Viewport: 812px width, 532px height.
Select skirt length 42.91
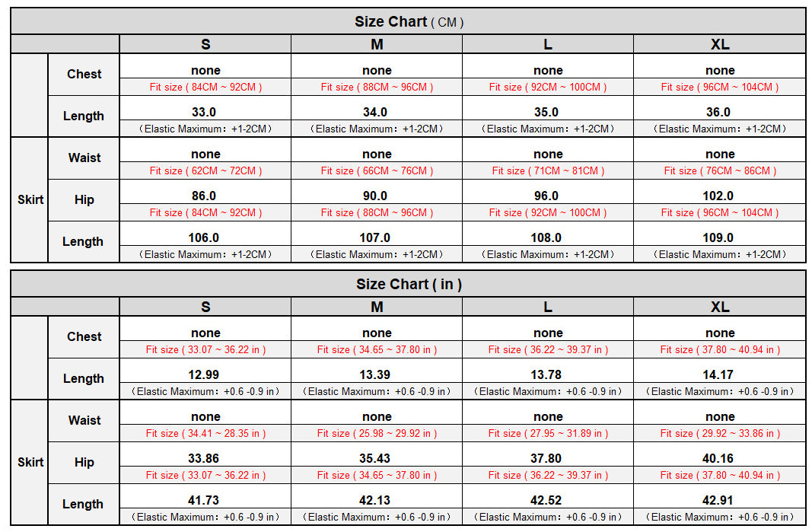pyautogui.click(x=718, y=500)
